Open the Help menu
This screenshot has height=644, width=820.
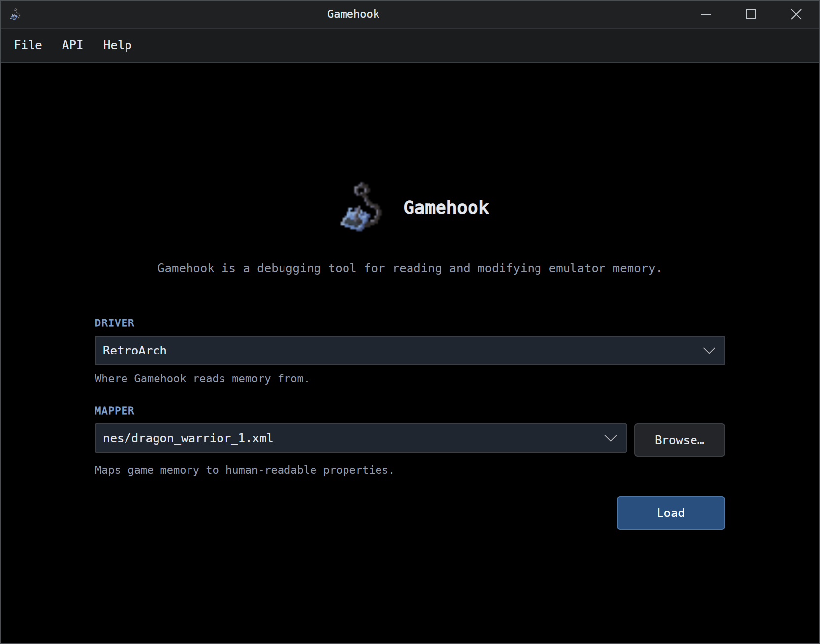117,45
